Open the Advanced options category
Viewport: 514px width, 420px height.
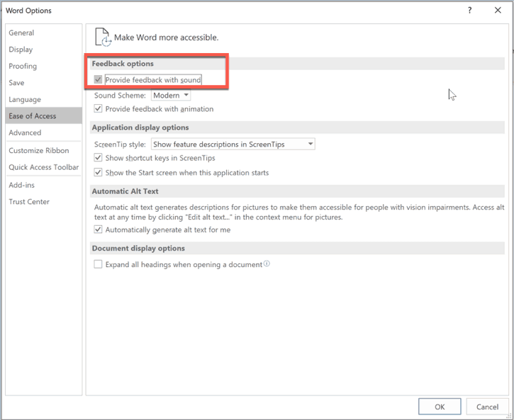click(43, 132)
